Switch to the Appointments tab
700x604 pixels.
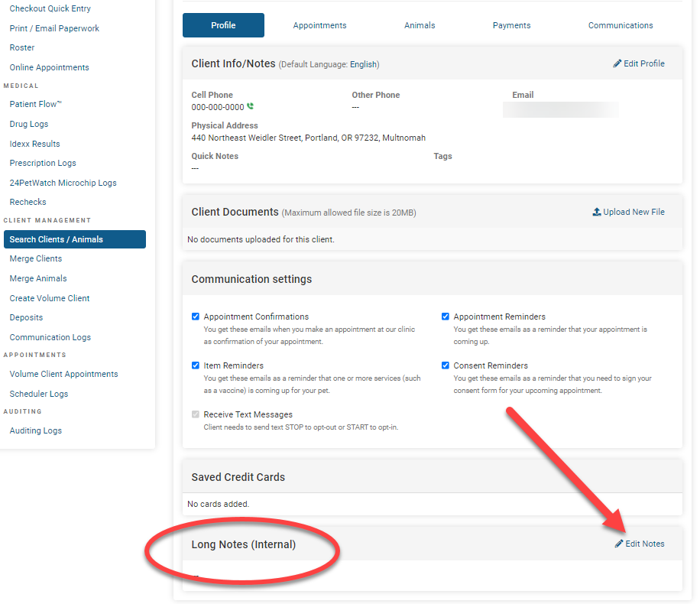[319, 25]
